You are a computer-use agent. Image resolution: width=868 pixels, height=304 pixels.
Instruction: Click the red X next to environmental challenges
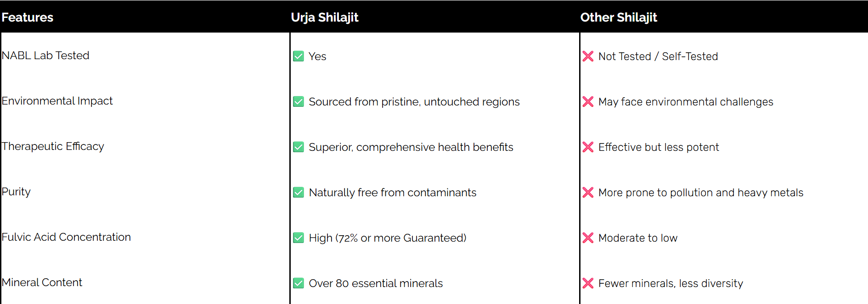click(x=588, y=102)
